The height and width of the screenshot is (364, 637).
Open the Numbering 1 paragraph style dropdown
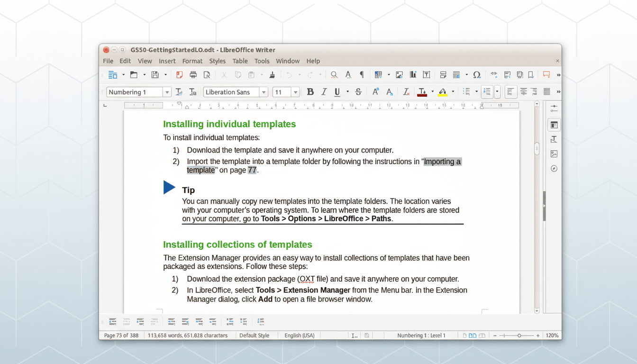(167, 91)
